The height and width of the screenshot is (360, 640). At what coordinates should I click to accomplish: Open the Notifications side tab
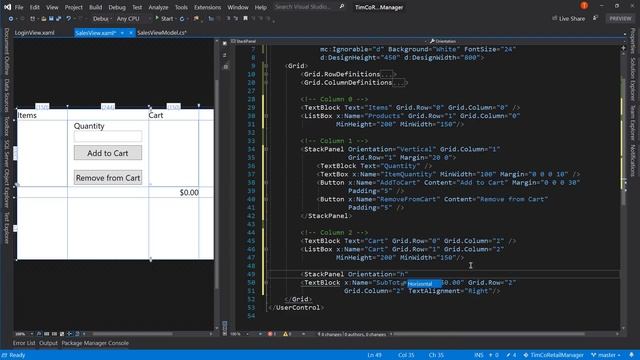[x=633, y=161]
